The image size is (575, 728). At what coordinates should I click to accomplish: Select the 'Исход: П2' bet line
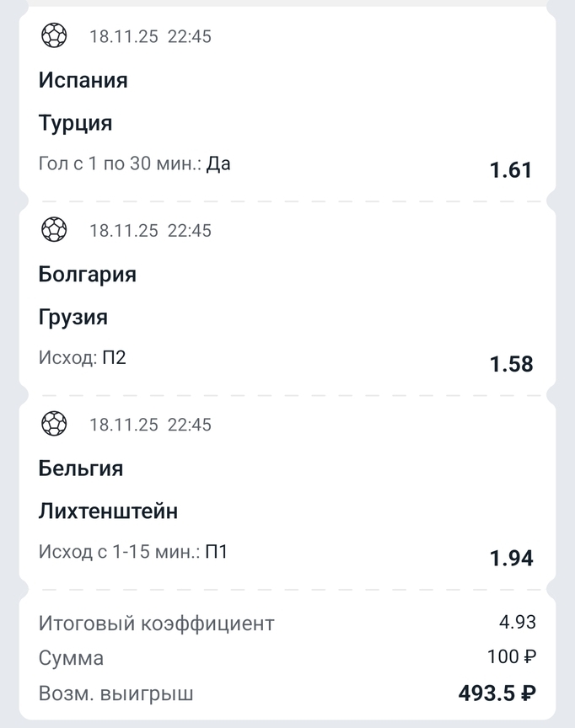pos(83,358)
